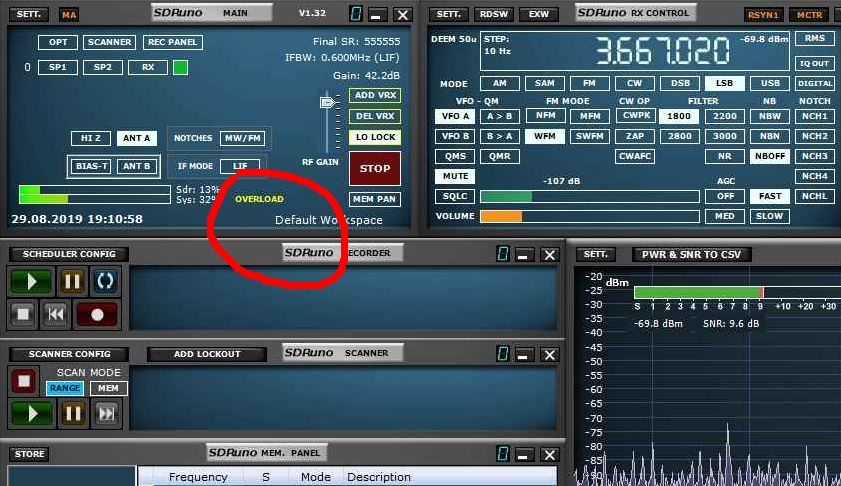Turn AGC OFF

pyautogui.click(x=725, y=196)
